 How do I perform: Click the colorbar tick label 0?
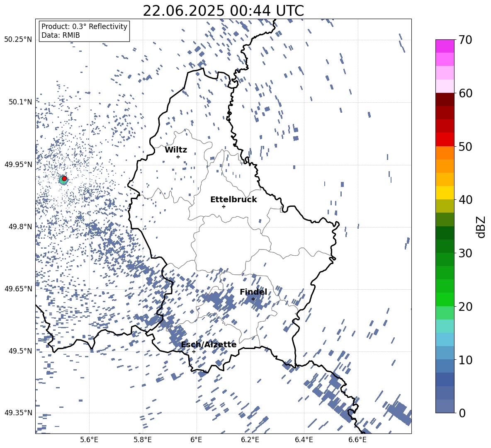pyautogui.click(x=462, y=413)
